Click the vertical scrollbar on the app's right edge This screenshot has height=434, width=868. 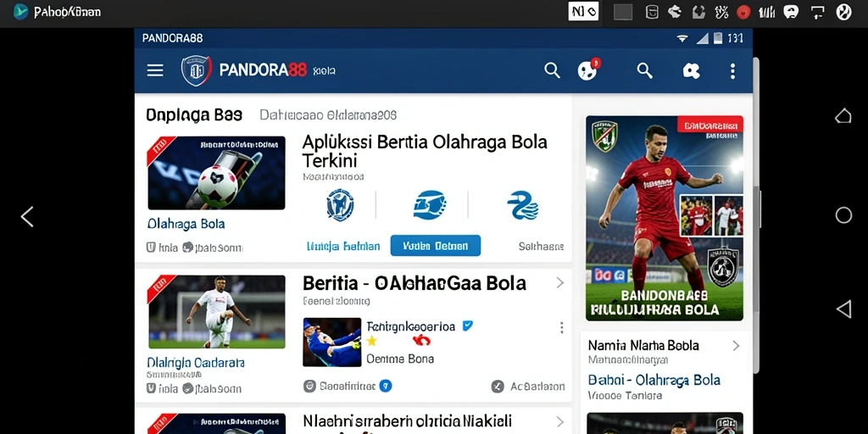pyautogui.click(x=755, y=216)
